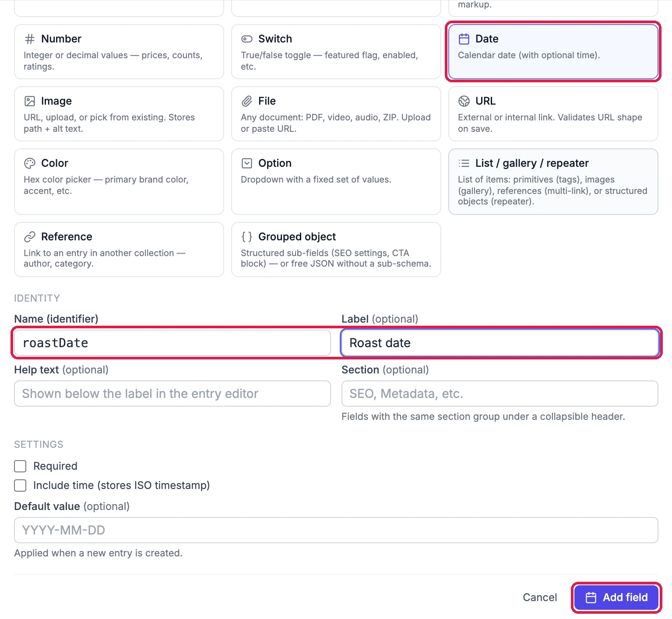Choose the Number field type
This screenshot has height=619, width=672.
click(119, 52)
